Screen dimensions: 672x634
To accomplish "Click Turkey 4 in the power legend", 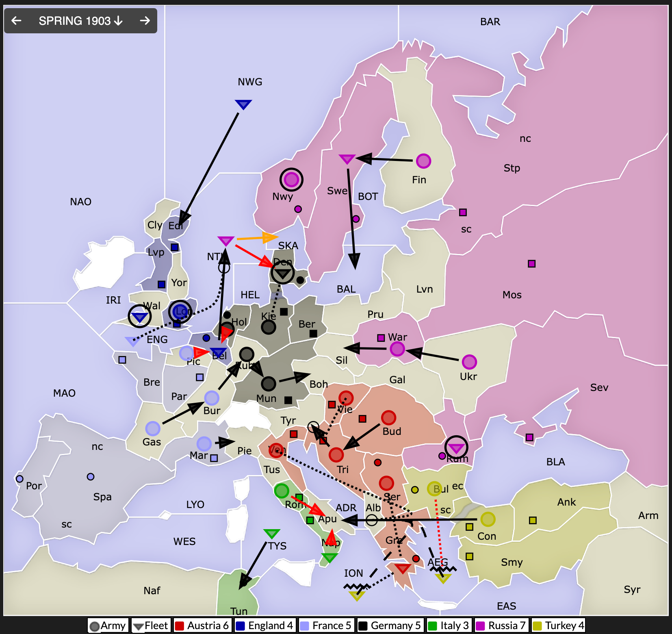I will click(x=559, y=626).
